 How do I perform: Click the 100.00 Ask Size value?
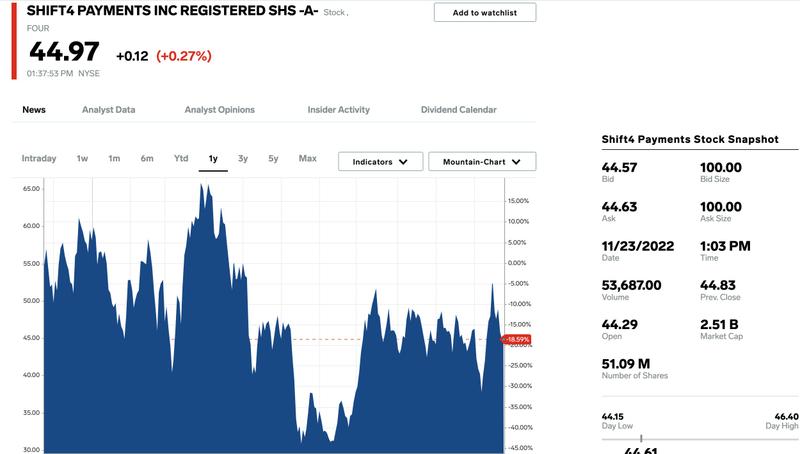pos(721,207)
